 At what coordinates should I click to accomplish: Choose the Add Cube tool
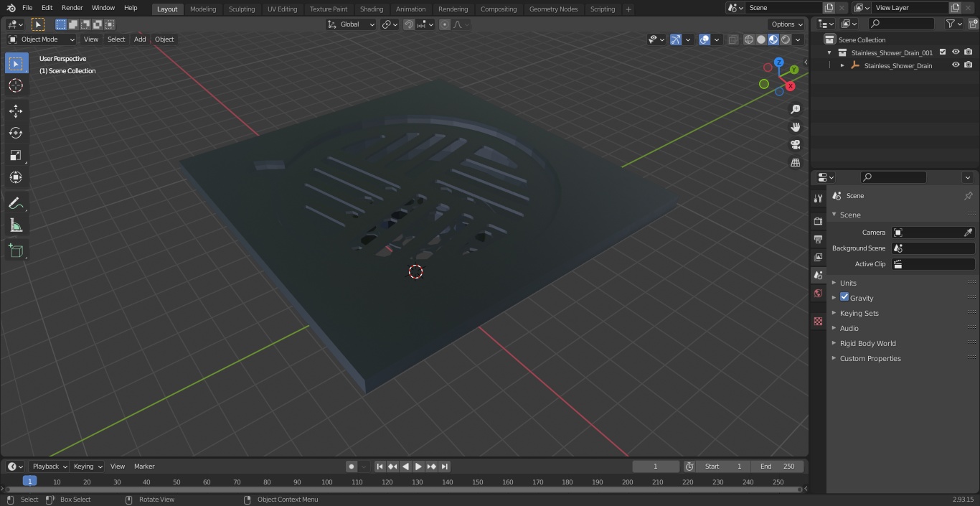tap(16, 250)
